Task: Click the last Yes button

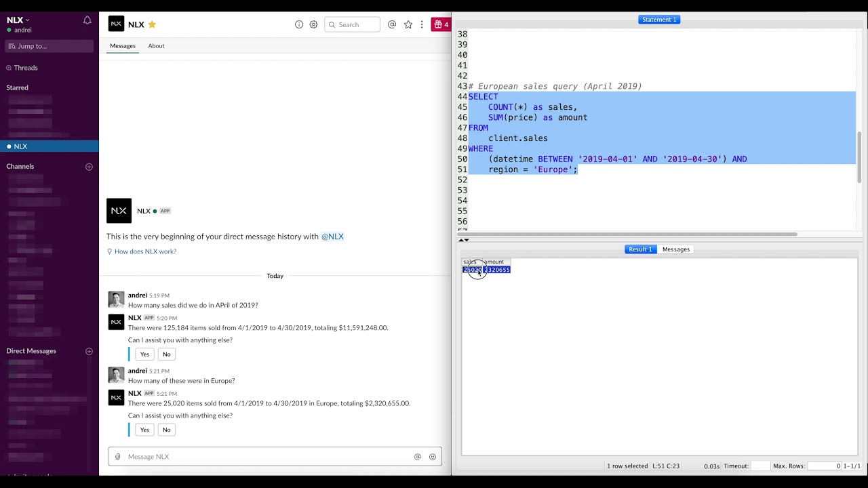Action: [x=144, y=430]
